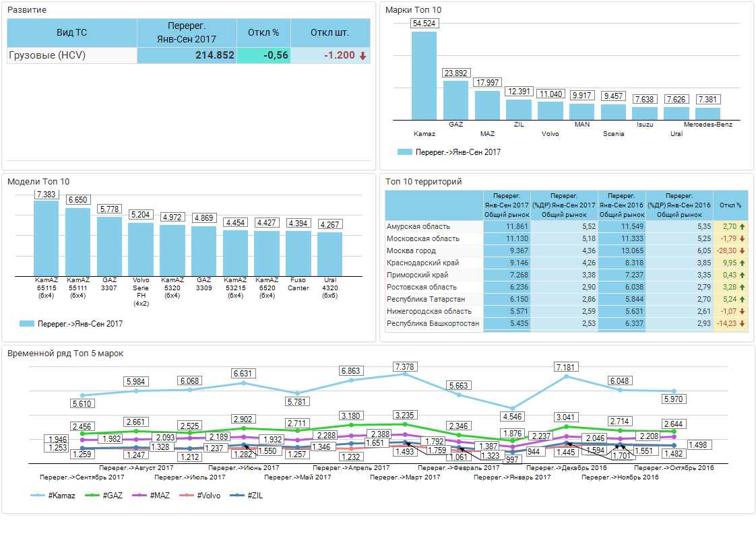The height and width of the screenshot is (534, 756).
Task: Click the red down arrow in Москва город row
Action: pyautogui.click(x=742, y=251)
